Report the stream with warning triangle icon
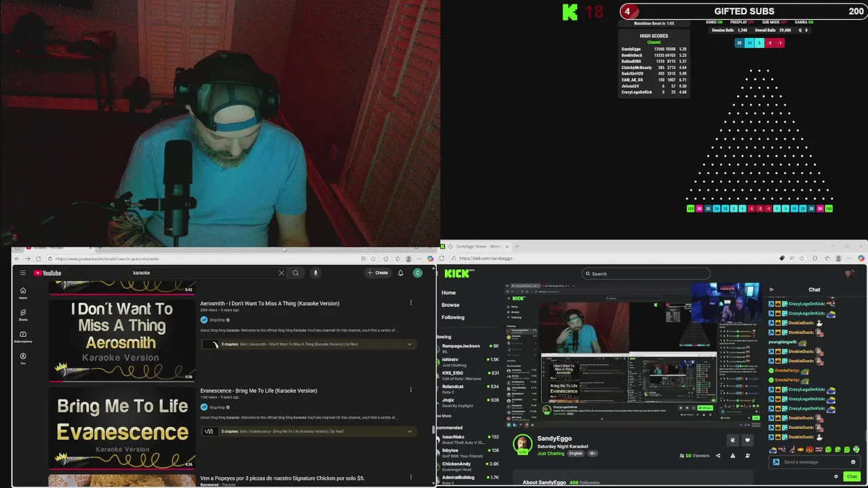 pos(732,455)
